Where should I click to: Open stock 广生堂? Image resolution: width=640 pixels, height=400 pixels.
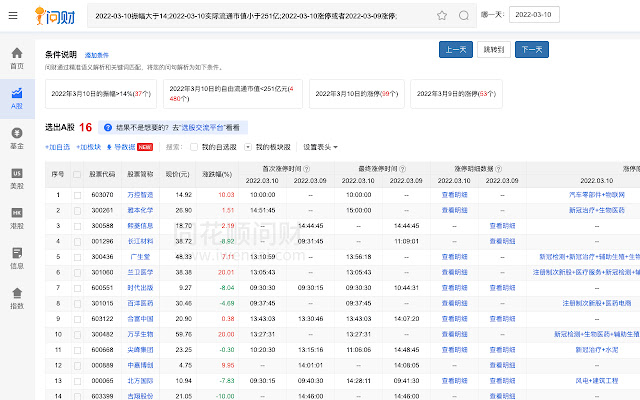tap(140, 257)
